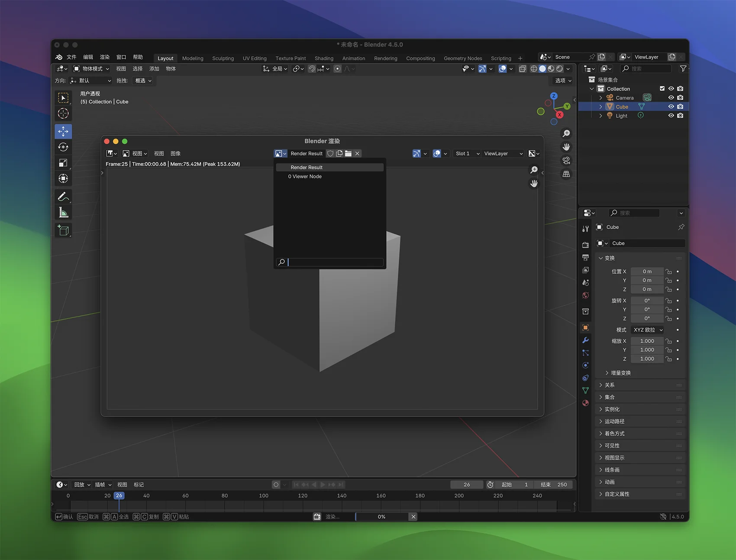
Task: Open the 文件 menu
Action: pyautogui.click(x=71, y=57)
